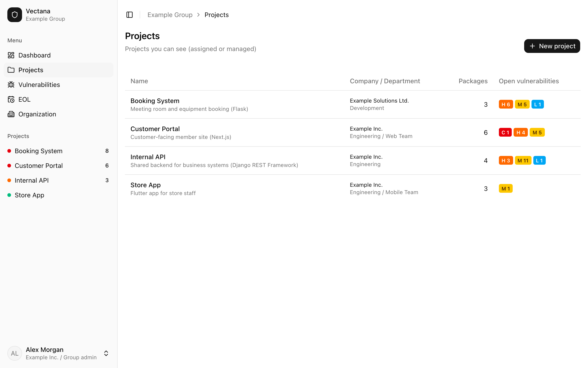The width and height of the screenshot is (588, 368).
Task: Open Internal API in sidebar projects
Action: point(59,180)
